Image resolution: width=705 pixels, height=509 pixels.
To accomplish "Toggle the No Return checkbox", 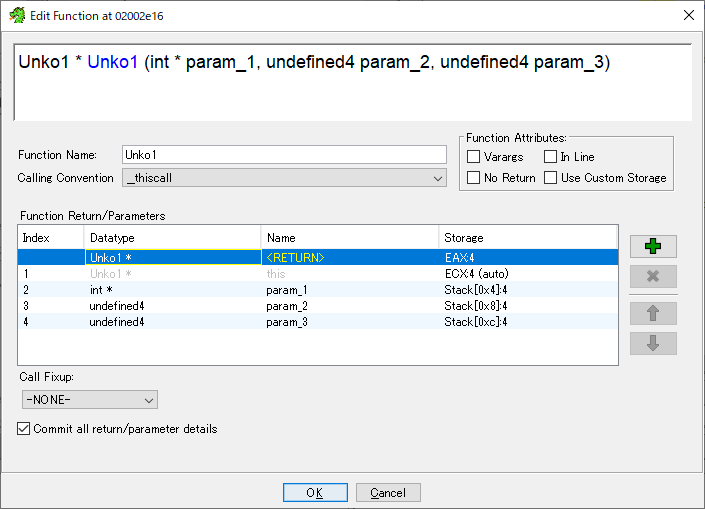I will click(x=473, y=178).
